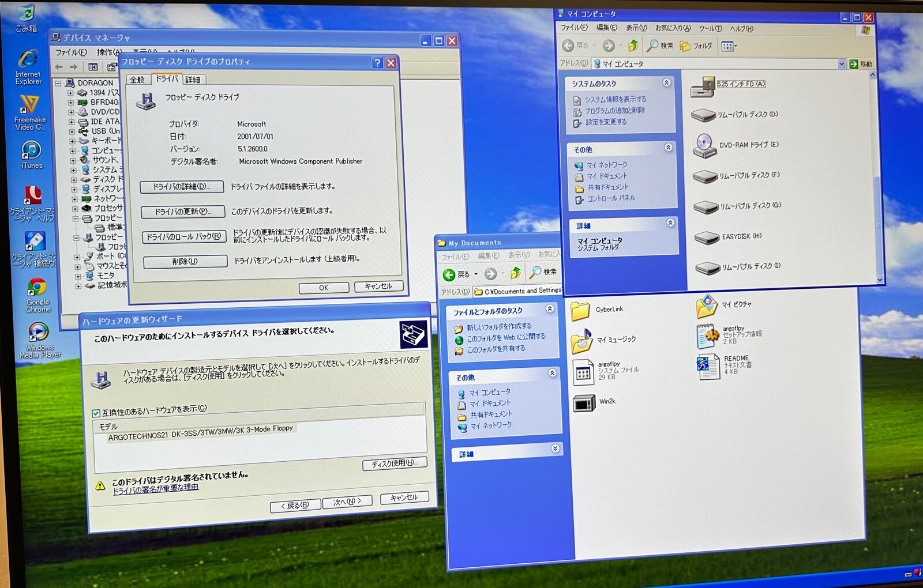Open the removable disk (D:) drive

pyautogui.click(x=735, y=115)
